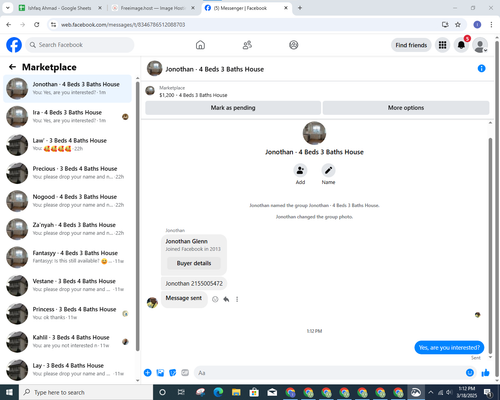React to the 'Message sent' message

point(215,299)
